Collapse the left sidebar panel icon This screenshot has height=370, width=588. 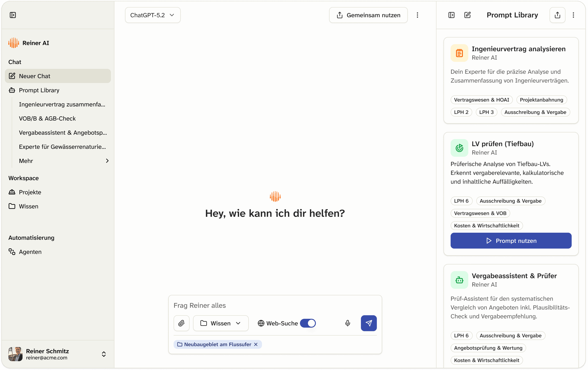[x=13, y=15]
